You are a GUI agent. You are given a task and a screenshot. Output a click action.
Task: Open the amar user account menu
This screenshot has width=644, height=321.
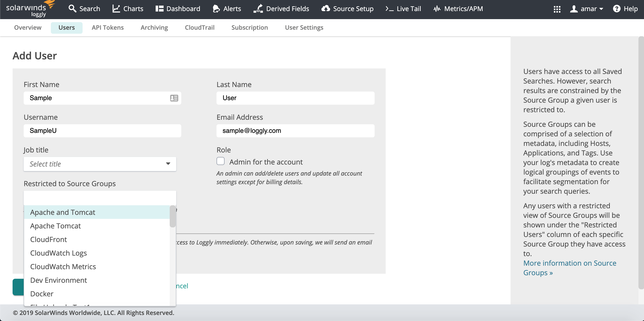[587, 9]
